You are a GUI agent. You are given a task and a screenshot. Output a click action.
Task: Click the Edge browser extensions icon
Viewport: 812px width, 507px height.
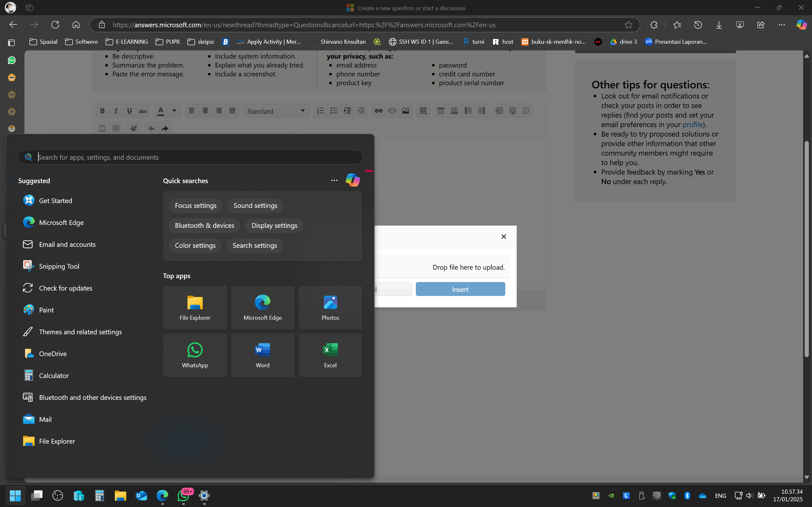coord(654,25)
